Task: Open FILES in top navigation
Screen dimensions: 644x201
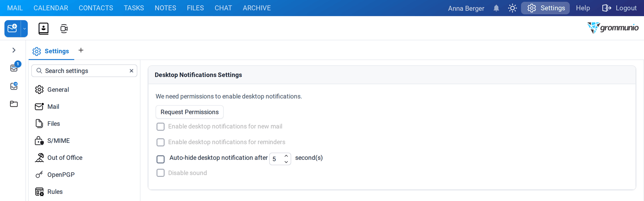Action: [x=195, y=8]
